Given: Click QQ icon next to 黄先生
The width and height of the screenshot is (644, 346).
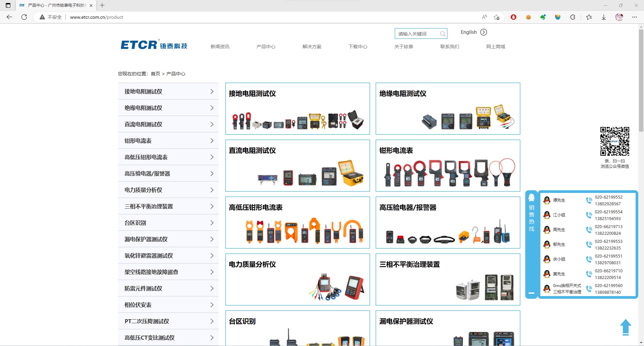Looking at the screenshot, I should pyautogui.click(x=547, y=274).
